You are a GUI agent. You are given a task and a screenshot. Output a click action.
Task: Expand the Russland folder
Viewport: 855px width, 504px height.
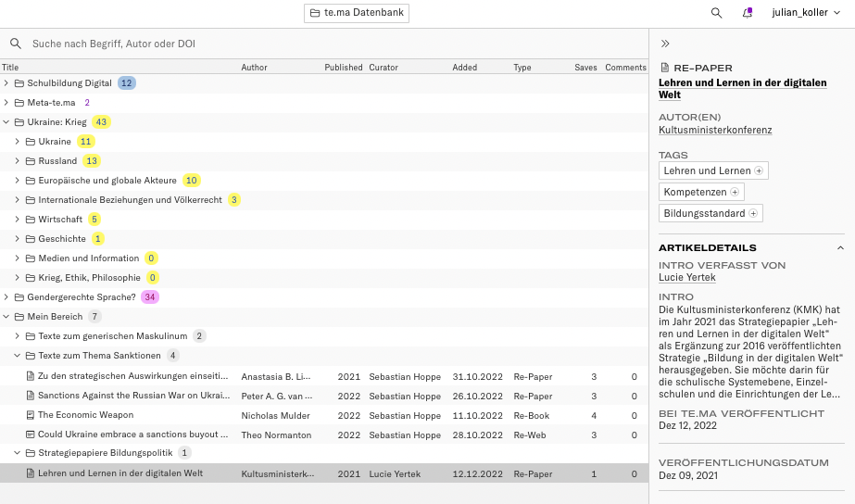[18, 161]
